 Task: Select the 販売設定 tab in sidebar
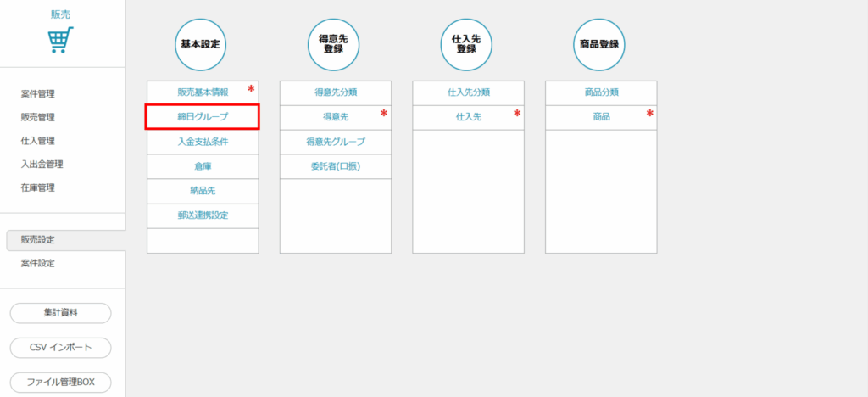[x=38, y=240]
